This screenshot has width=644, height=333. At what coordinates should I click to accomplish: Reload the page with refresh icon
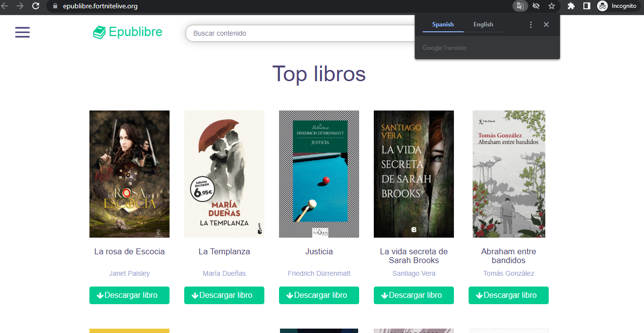pos(36,6)
